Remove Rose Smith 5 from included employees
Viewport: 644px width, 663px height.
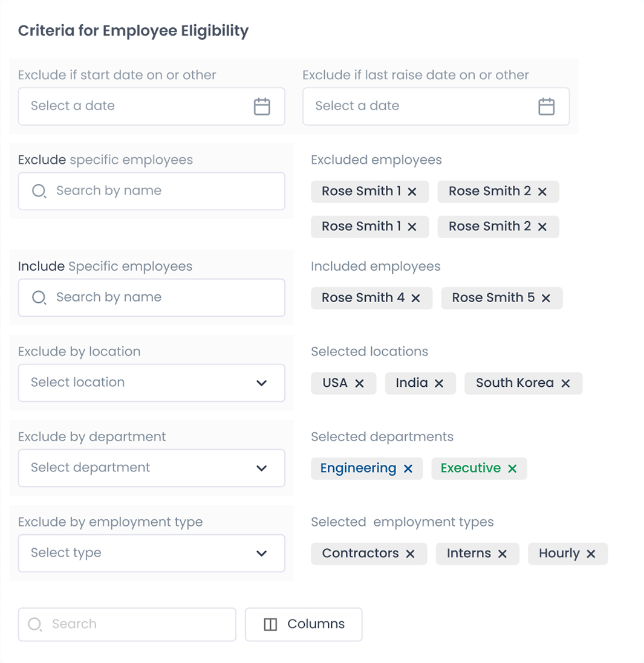546,298
